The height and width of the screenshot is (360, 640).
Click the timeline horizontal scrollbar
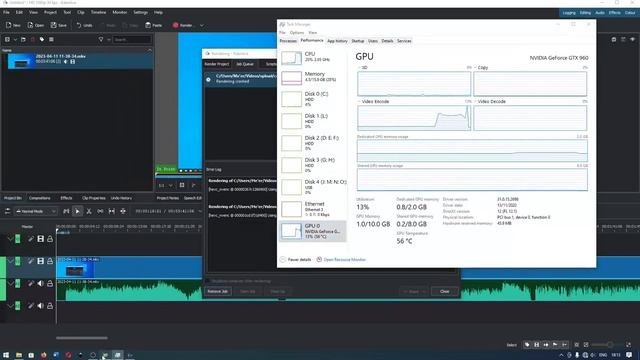(82, 338)
